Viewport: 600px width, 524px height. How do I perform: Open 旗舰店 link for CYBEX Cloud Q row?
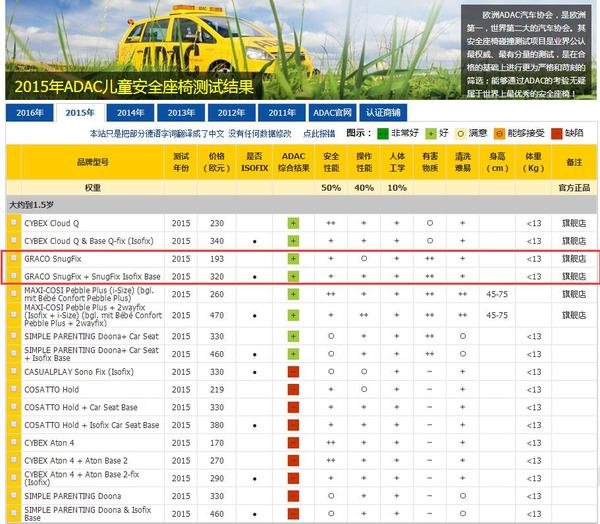[574, 223]
